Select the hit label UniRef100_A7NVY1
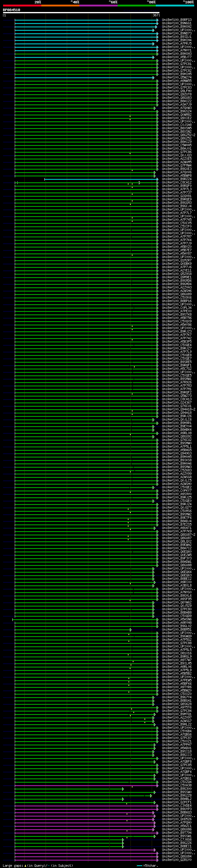Image resolution: width=197 pixels, height=868 pixels. [177, 50]
